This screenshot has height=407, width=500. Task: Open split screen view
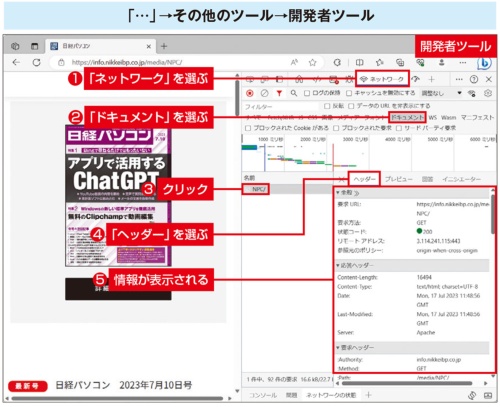coord(359,62)
